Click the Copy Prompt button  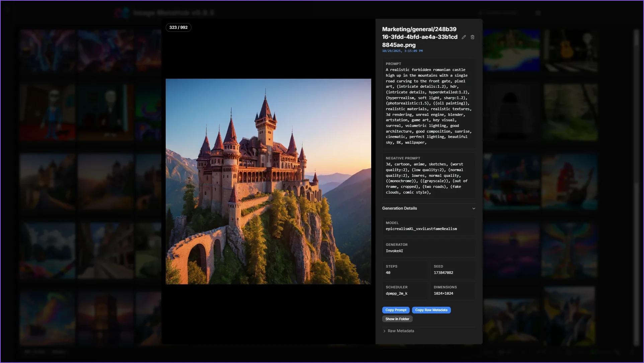point(396,310)
